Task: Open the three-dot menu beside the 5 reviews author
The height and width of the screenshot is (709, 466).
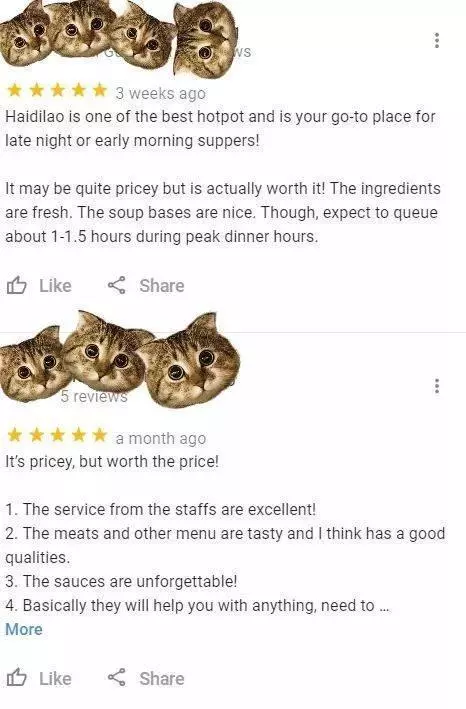Action: click(437, 386)
